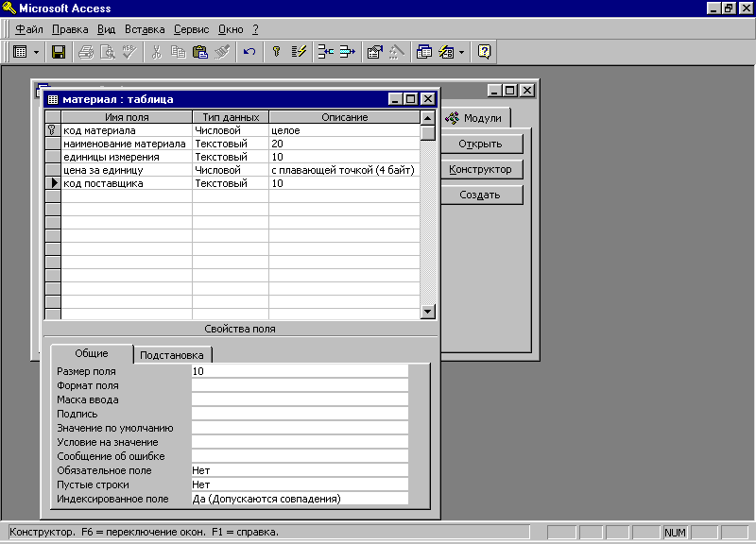
Task: Save the table with floppy disk icon
Action: pos(59,52)
